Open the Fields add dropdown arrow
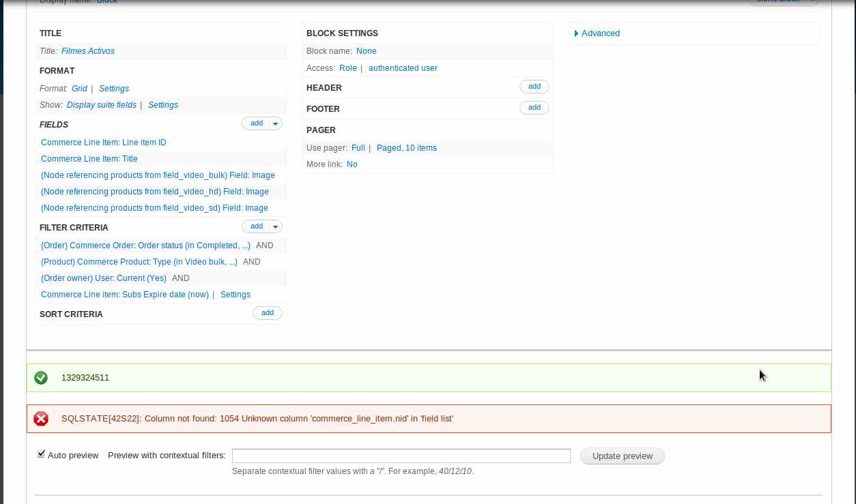The height and width of the screenshot is (504, 856). point(275,123)
